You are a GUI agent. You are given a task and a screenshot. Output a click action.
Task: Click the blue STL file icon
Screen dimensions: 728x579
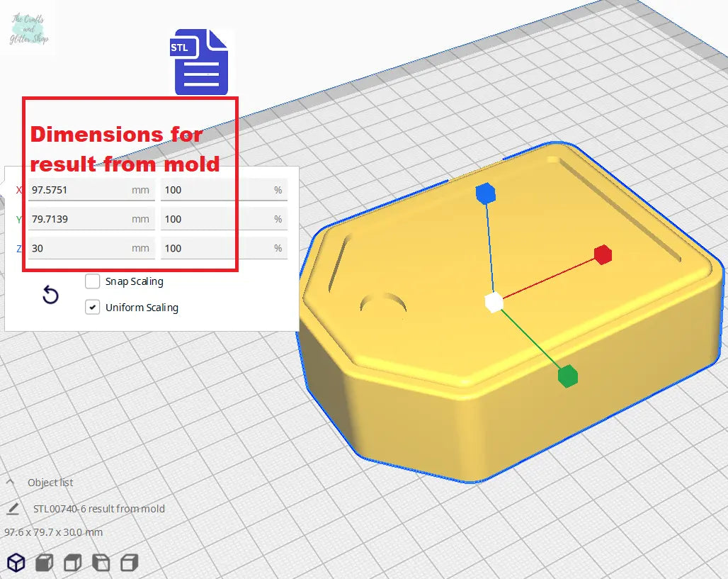point(201,62)
